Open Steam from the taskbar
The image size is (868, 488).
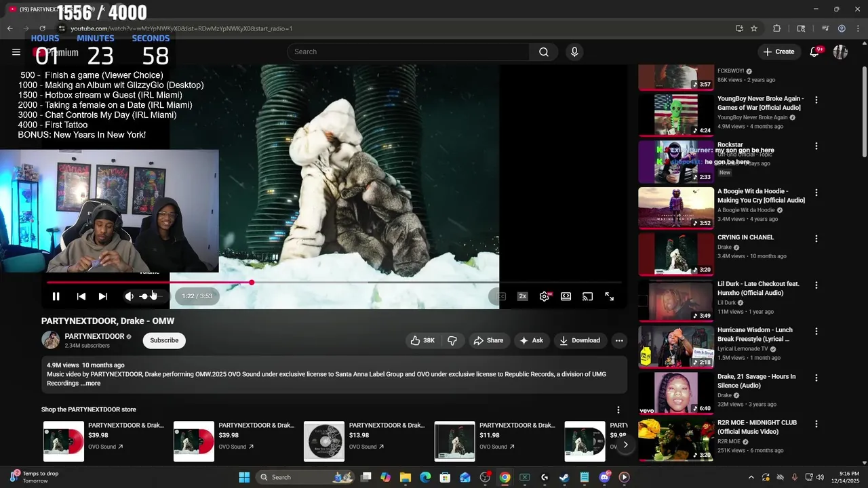[564, 477]
